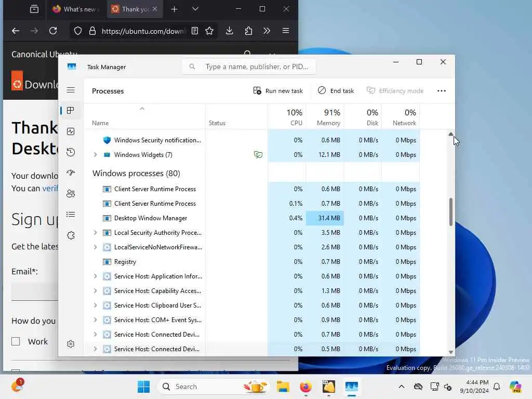
Task: Click site padlock icon in Firefox
Action: (92, 31)
